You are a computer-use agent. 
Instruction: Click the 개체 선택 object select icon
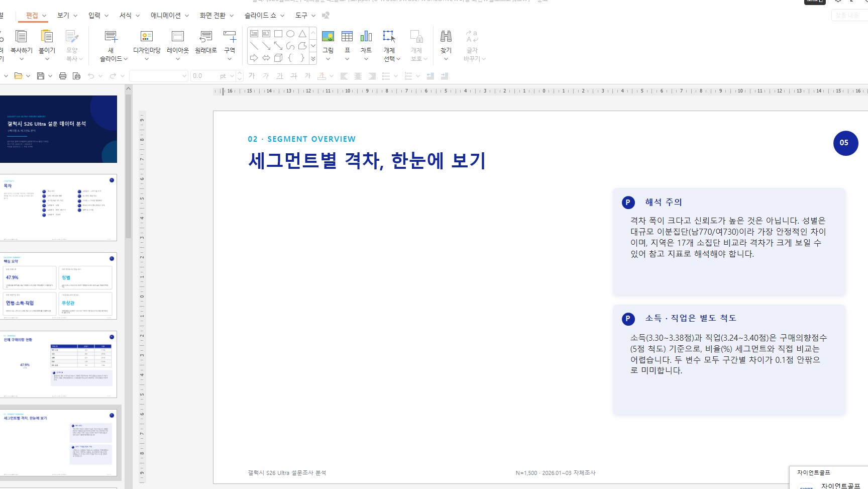(389, 37)
